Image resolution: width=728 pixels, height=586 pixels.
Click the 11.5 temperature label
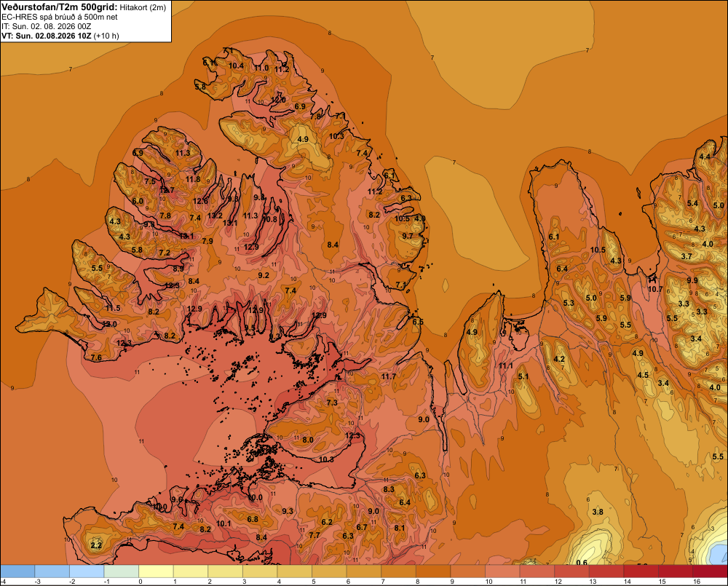pyautogui.click(x=113, y=308)
